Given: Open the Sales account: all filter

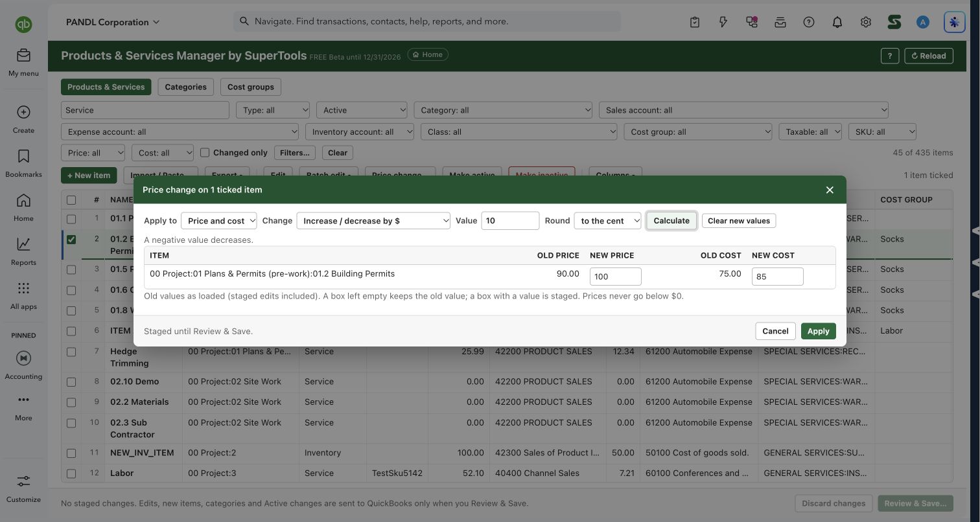Looking at the screenshot, I should tap(743, 110).
